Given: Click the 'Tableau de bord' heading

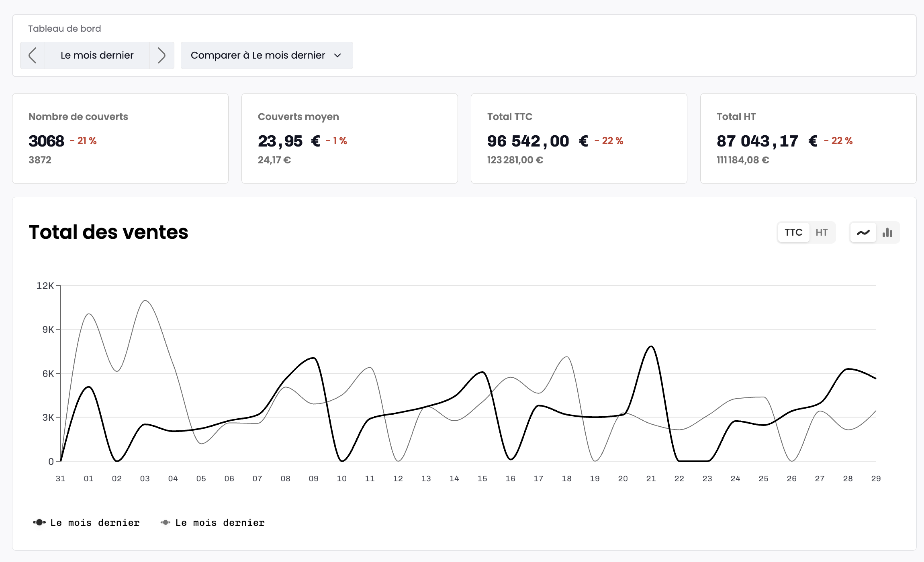Looking at the screenshot, I should click(64, 29).
